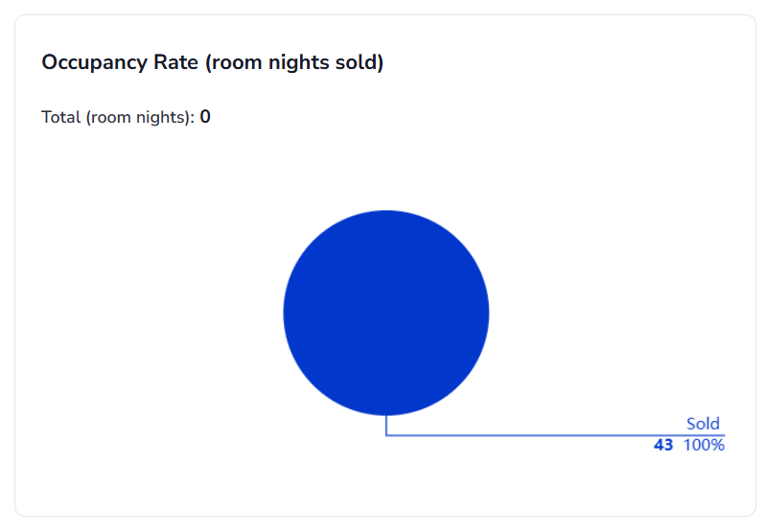Click the "Occupancy Rate (room nights sold)" heading
Viewport: 766px width, 532px height.
tap(212, 63)
